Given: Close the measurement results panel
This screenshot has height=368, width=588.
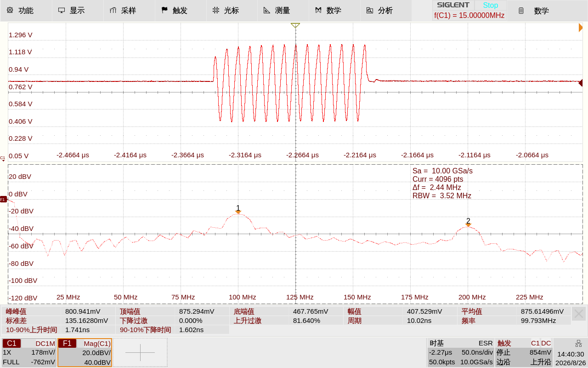Looking at the screenshot, I should pyautogui.click(x=579, y=314).
